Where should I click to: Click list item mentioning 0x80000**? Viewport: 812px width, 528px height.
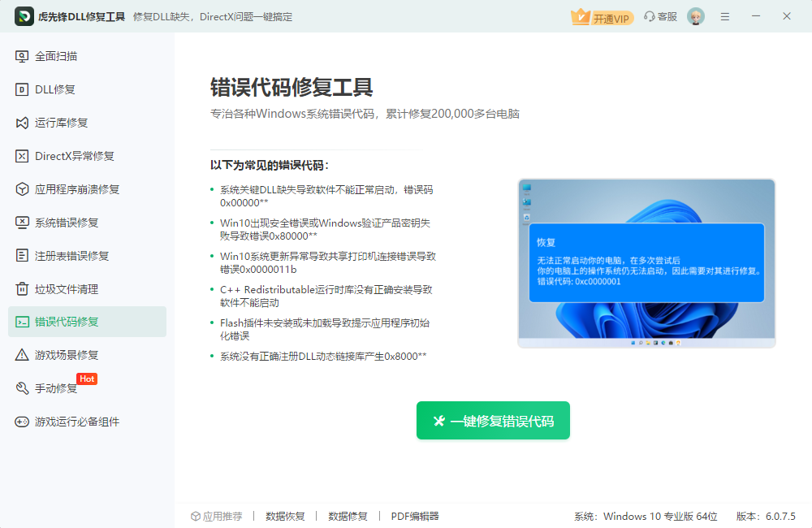point(326,230)
